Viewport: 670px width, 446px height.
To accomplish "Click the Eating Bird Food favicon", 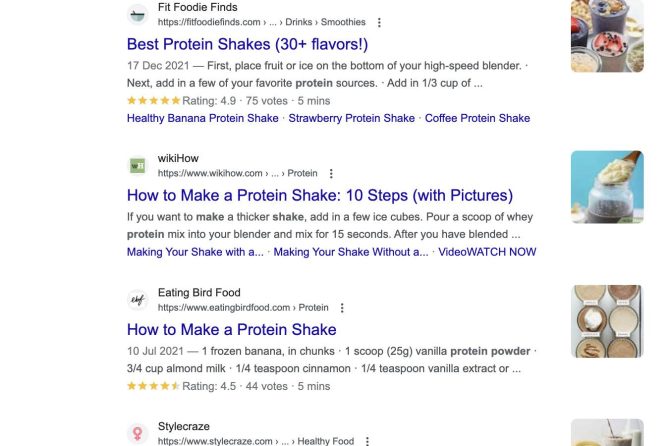I will pos(138,300).
